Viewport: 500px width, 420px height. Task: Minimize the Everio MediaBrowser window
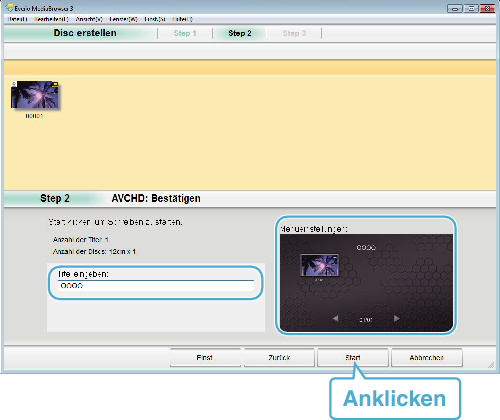455,9
